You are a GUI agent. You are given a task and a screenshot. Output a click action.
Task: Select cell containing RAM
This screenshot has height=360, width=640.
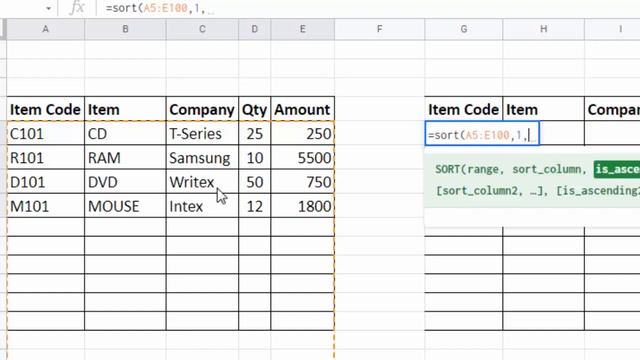coord(125,158)
